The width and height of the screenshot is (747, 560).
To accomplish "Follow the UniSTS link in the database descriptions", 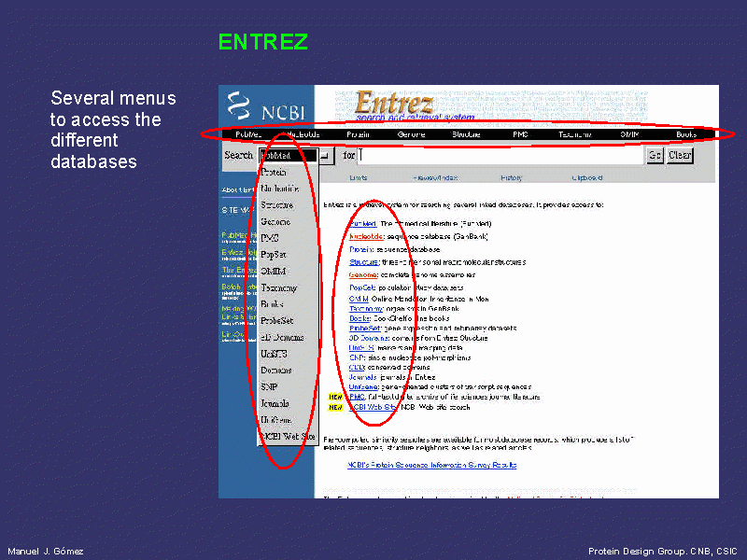I will tap(361, 348).
